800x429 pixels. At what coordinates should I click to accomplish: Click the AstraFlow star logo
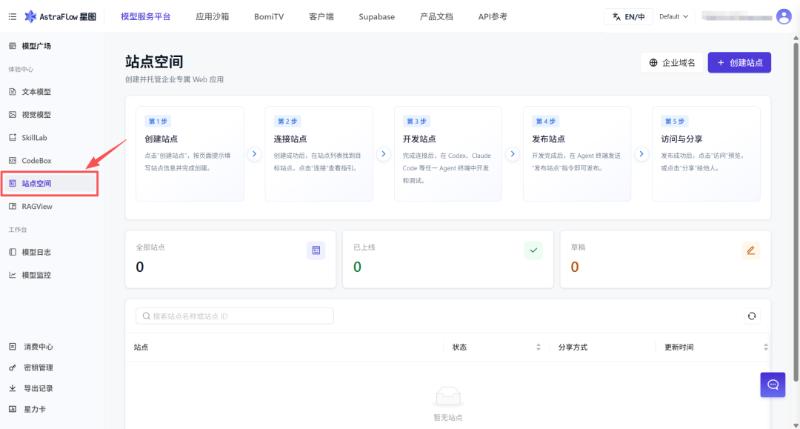pyautogui.click(x=31, y=17)
